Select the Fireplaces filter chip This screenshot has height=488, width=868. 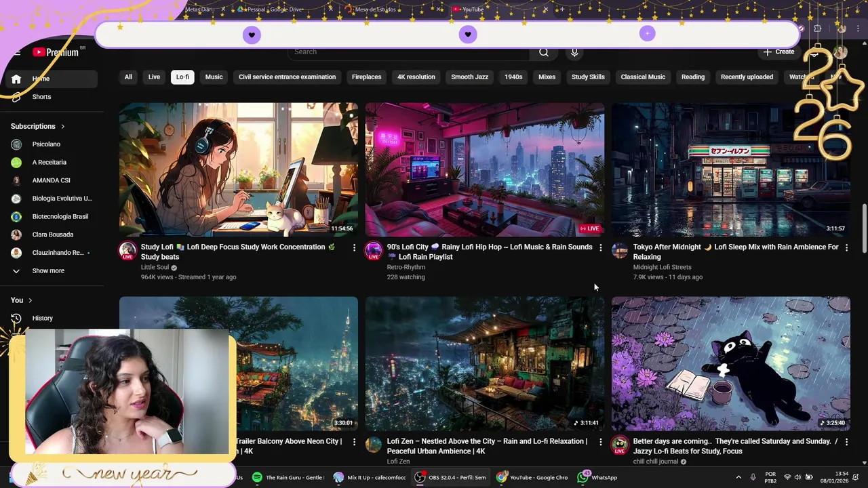366,77
